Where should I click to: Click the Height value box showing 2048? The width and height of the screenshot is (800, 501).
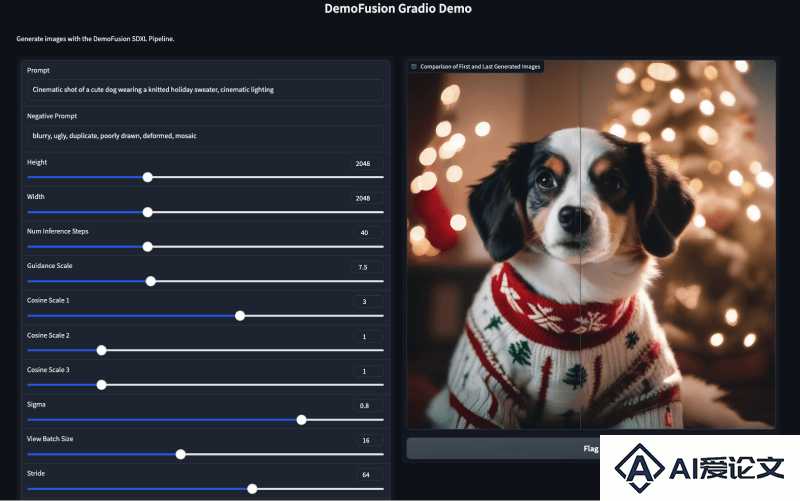pyautogui.click(x=367, y=163)
